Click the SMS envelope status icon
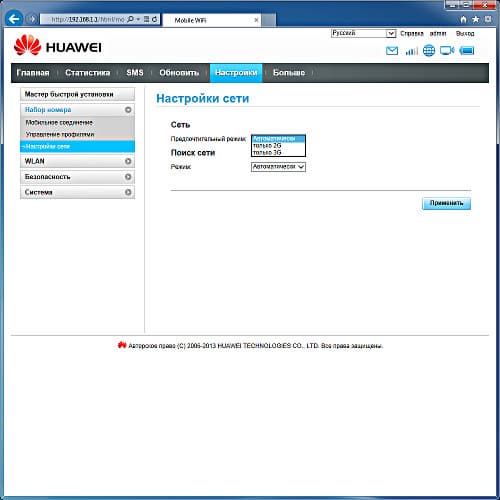The image size is (500, 500). pos(392,51)
